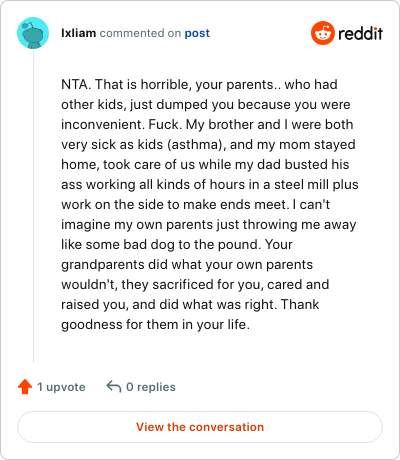The height and width of the screenshot is (460, 400).
Task: Upvote using the orange arrow icon
Action: [x=25, y=387]
